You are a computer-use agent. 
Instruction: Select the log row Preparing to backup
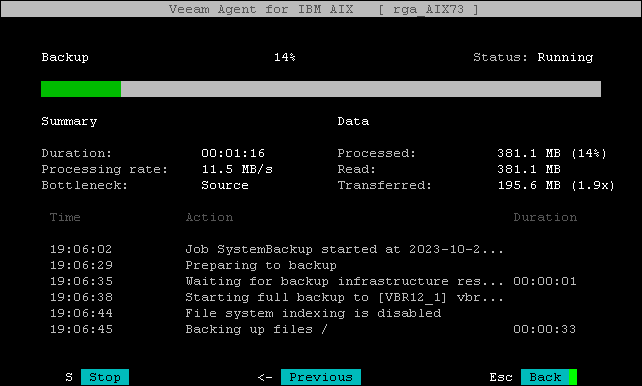[x=313, y=265]
